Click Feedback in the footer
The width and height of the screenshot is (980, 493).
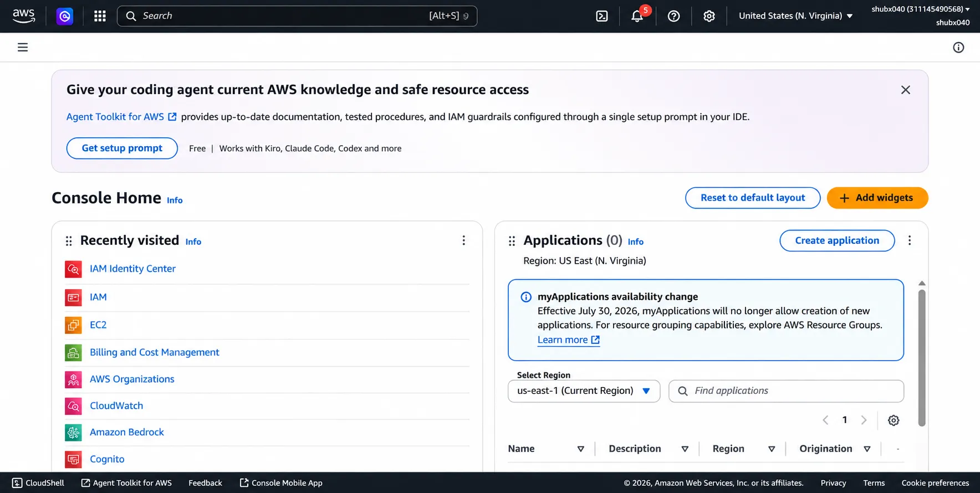[205, 483]
